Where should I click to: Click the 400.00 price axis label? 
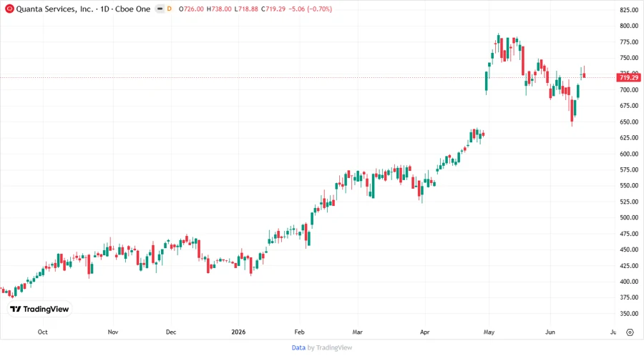click(x=629, y=282)
